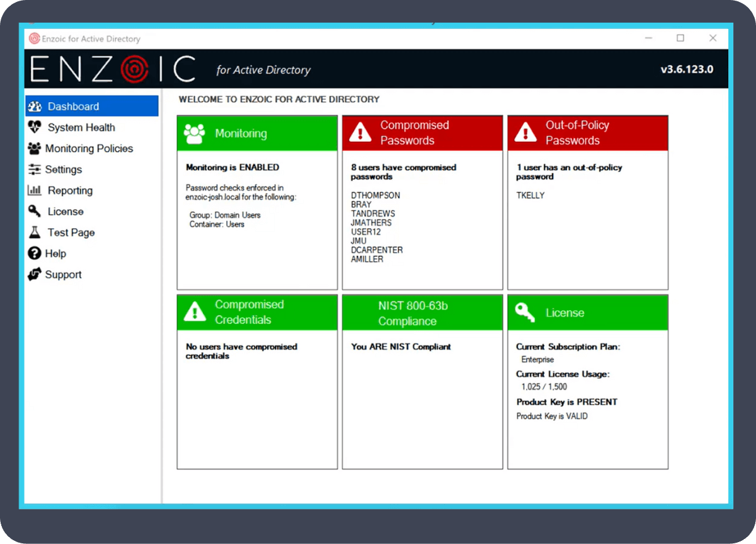Click the red Out-of-Policy Passwords header
The height and width of the screenshot is (544, 756).
pos(588,133)
